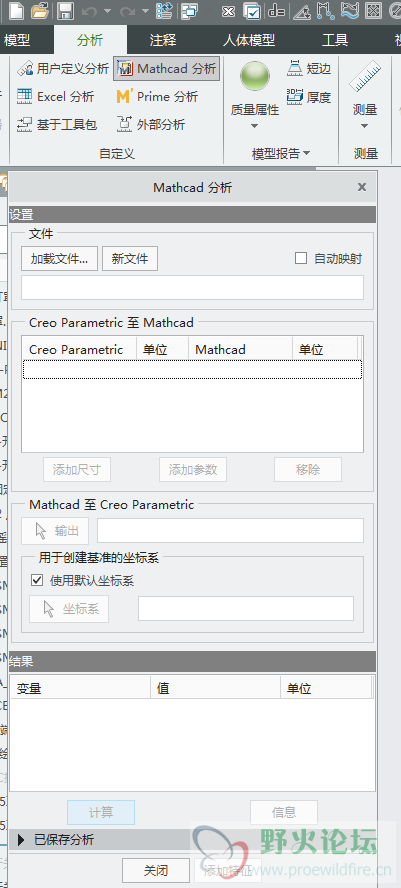Click the 添加尺寸 button
Viewport: 401px width, 888px height.
[77, 469]
